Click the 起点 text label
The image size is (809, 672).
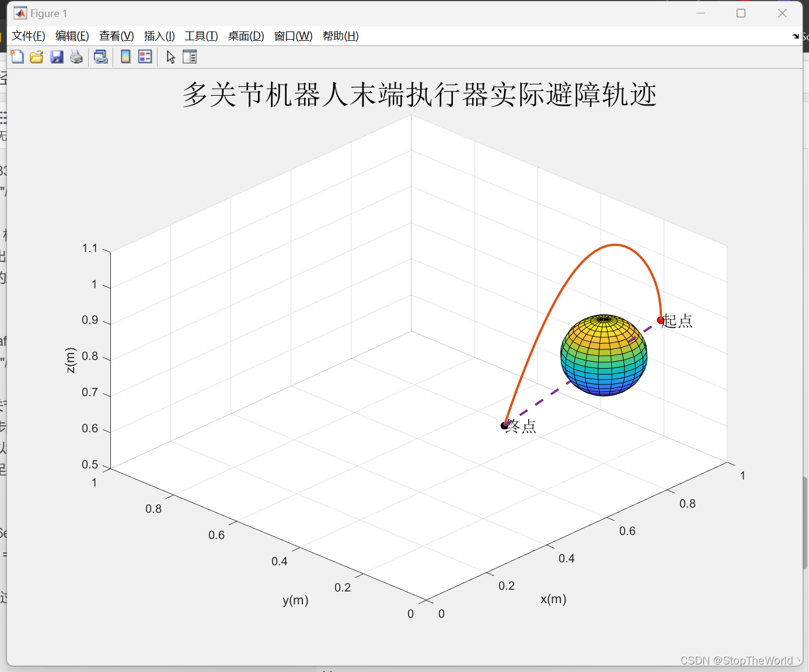click(678, 321)
